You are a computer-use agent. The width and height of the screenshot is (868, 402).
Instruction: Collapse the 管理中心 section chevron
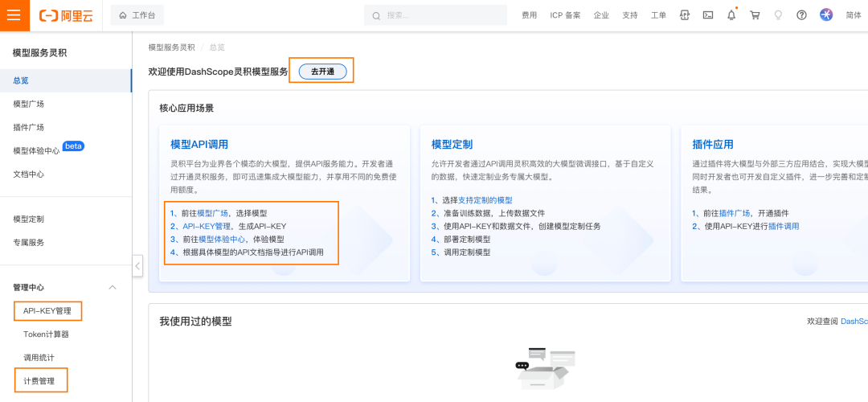(113, 287)
